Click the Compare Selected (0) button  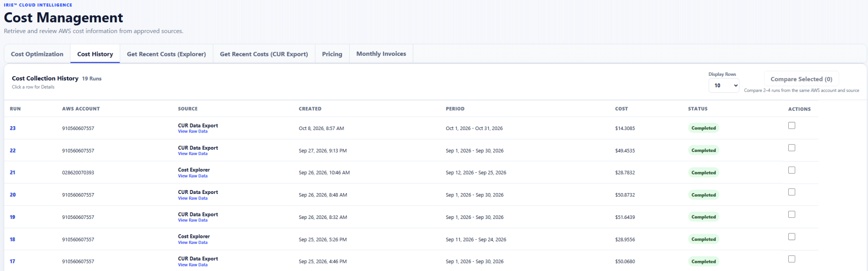(801, 79)
